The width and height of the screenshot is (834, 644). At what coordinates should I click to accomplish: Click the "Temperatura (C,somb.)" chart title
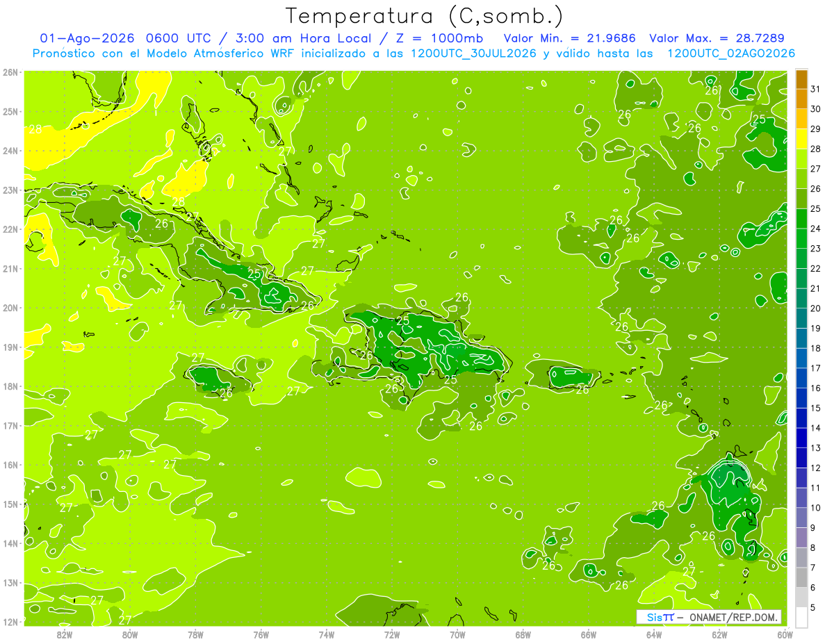pos(425,16)
